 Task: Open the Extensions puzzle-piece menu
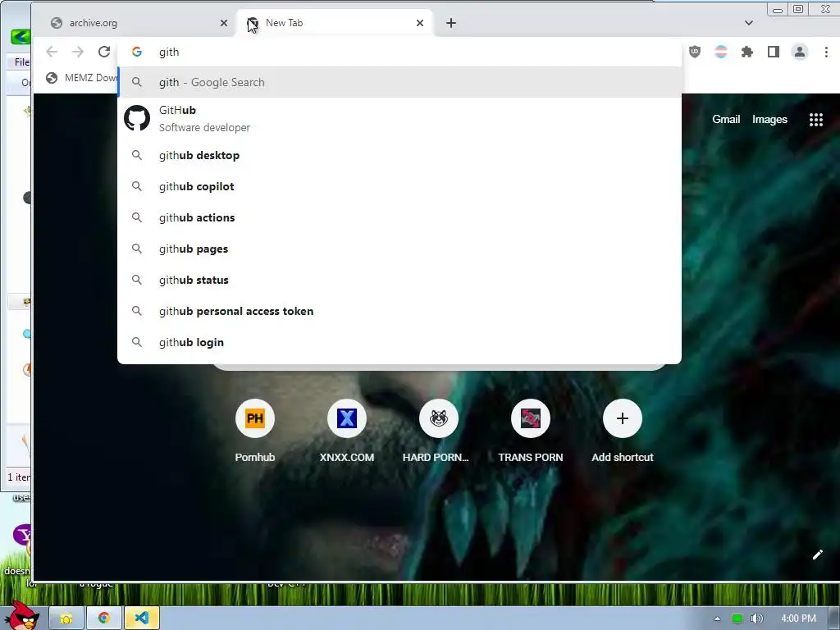pyautogui.click(x=747, y=52)
